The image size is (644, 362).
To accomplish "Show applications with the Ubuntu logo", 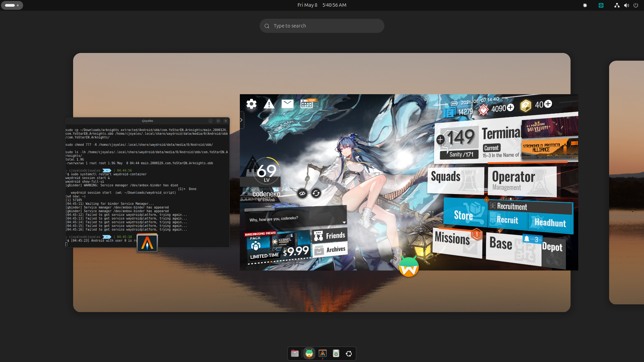I will tap(349, 354).
